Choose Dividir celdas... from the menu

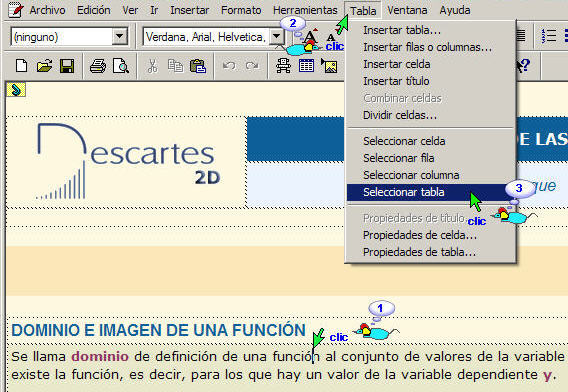(x=400, y=115)
